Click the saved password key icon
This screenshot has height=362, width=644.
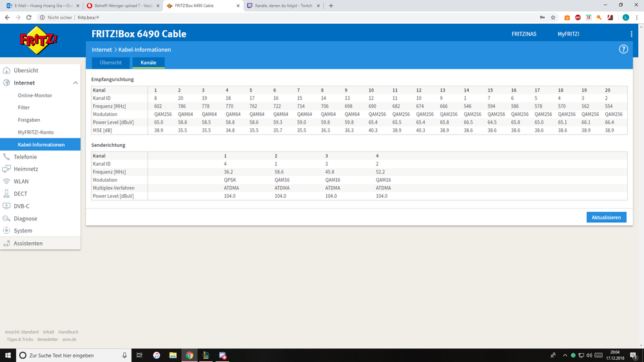(542, 17)
